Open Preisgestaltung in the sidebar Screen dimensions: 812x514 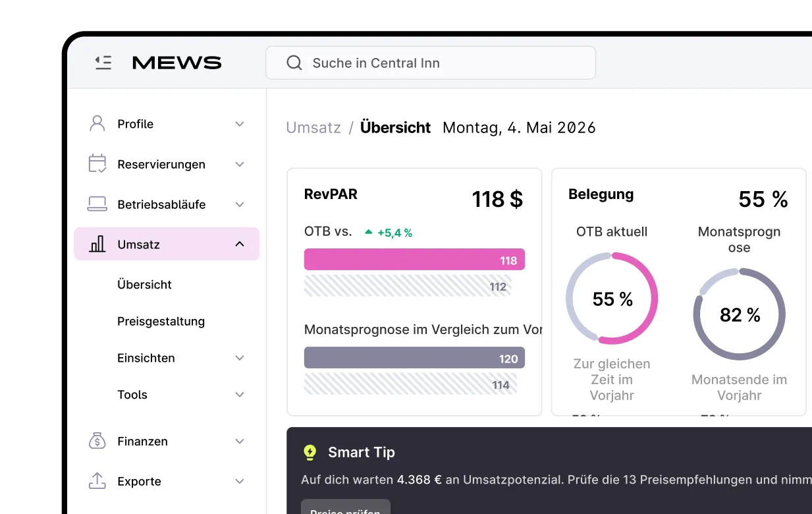coord(161,322)
